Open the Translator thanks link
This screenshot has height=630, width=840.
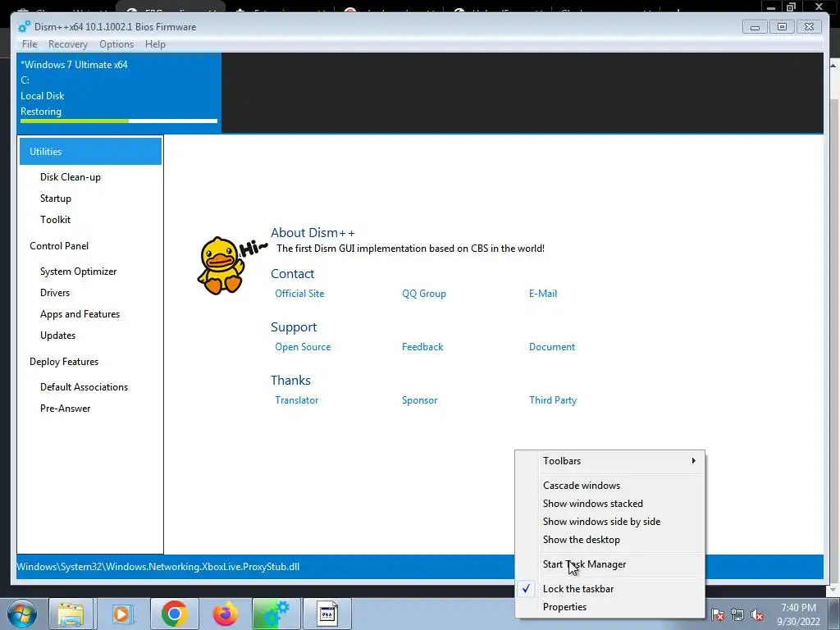296,400
